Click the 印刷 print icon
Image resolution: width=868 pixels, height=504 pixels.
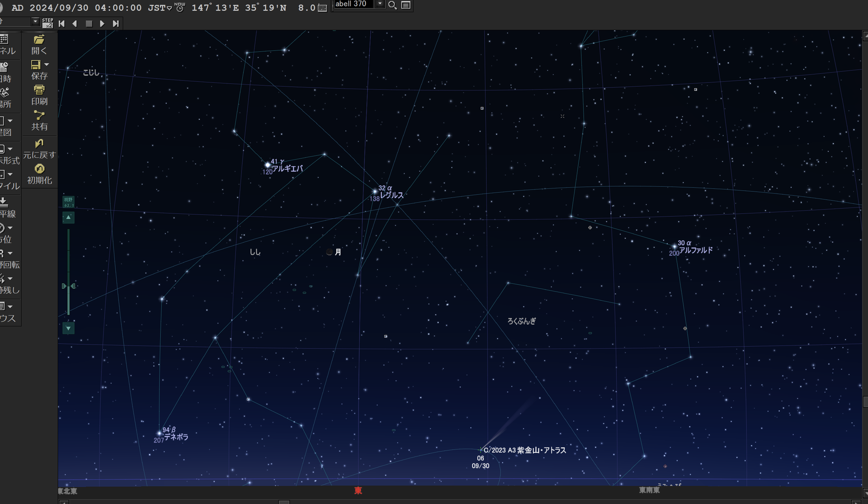[39, 90]
